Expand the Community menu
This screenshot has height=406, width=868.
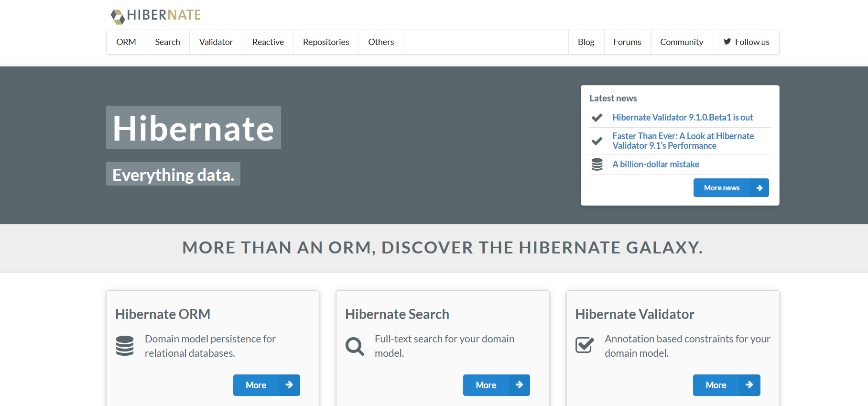[682, 42]
